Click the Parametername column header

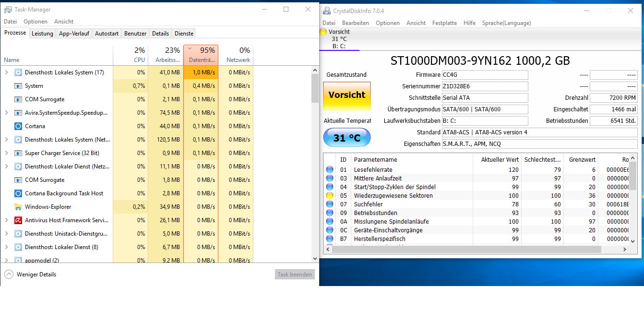[x=412, y=160]
